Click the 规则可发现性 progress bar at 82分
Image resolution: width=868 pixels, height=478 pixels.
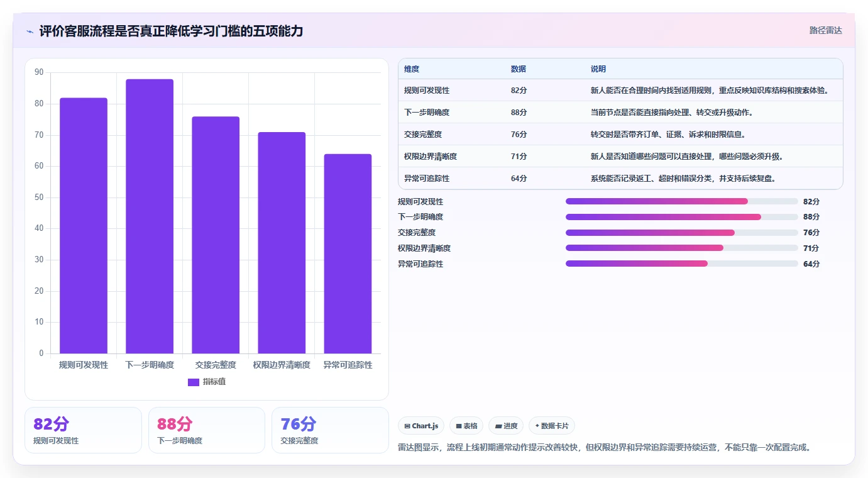coord(682,201)
